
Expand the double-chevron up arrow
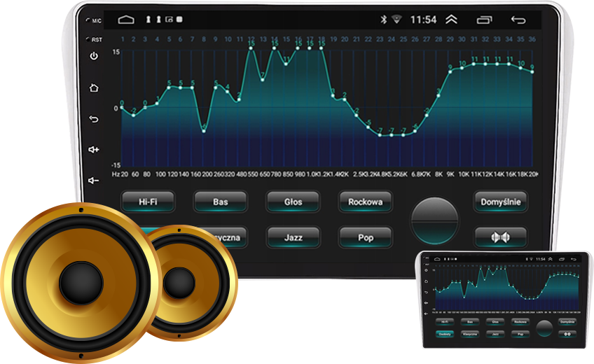coord(451,20)
